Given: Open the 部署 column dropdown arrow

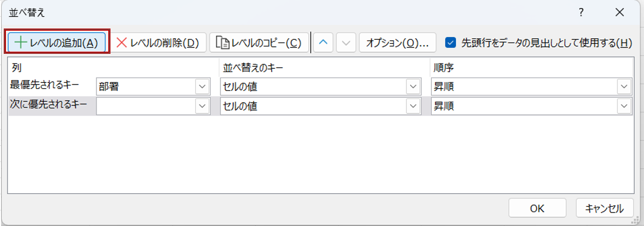Looking at the screenshot, I should [x=203, y=87].
